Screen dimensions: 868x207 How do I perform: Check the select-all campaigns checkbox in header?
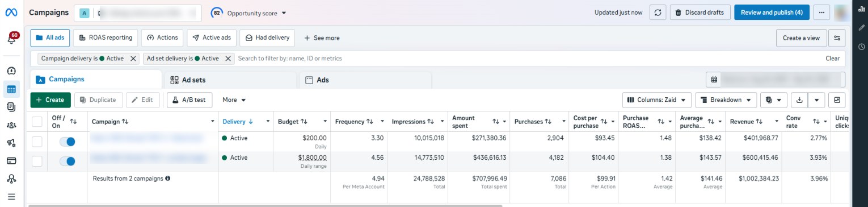[x=37, y=121]
